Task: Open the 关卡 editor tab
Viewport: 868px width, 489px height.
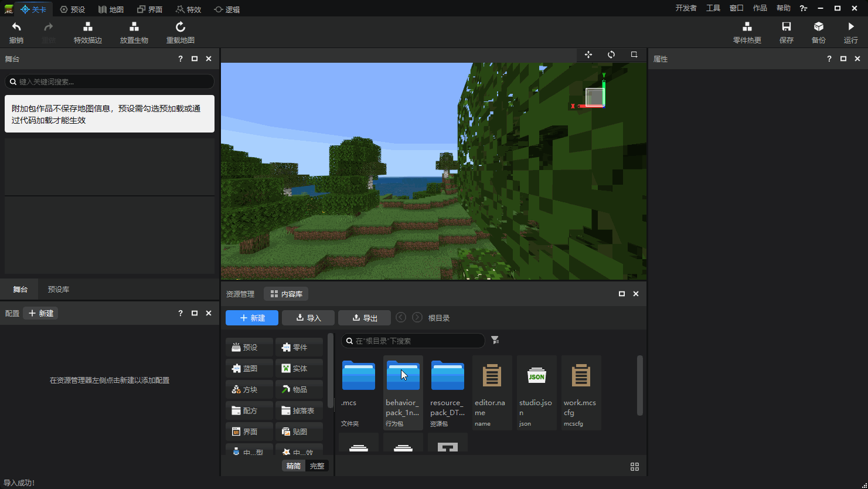Action: tap(33, 9)
